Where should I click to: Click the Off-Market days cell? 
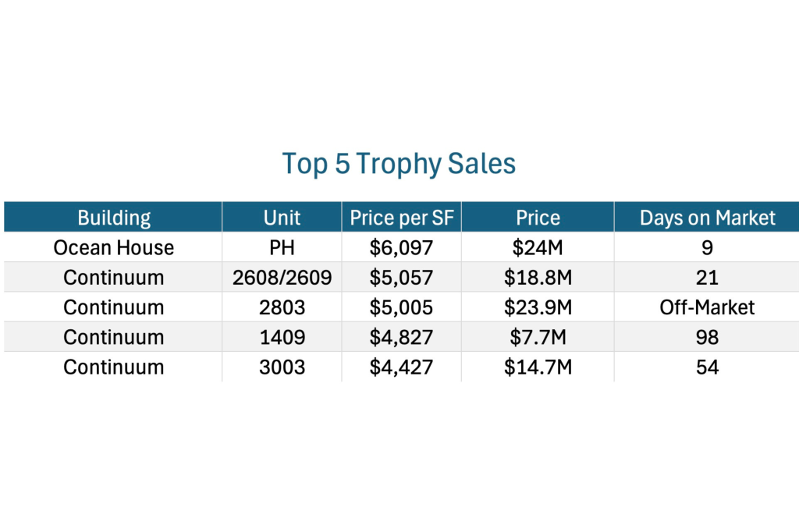pos(707,307)
